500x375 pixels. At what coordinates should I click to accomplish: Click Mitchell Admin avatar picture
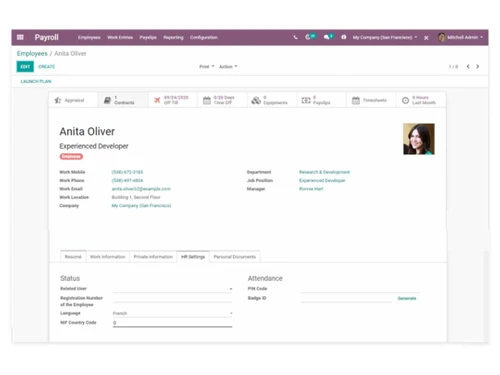[x=442, y=37]
